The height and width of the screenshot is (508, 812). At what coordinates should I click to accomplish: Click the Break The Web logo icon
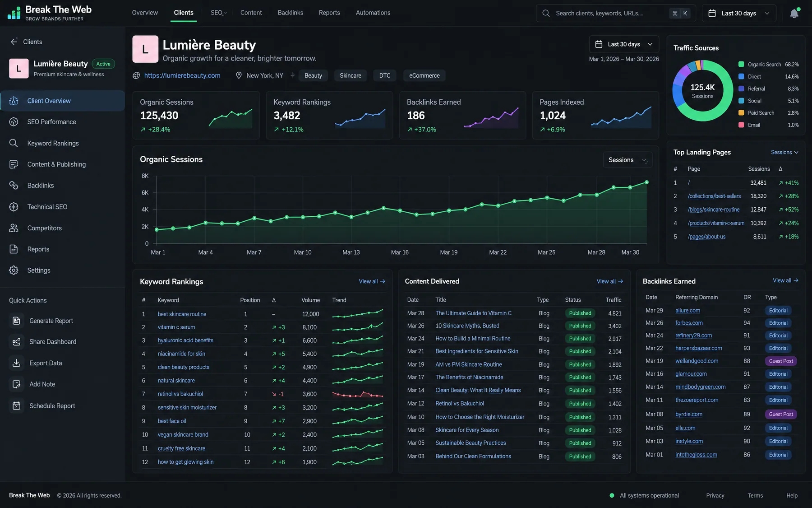coord(14,13)
